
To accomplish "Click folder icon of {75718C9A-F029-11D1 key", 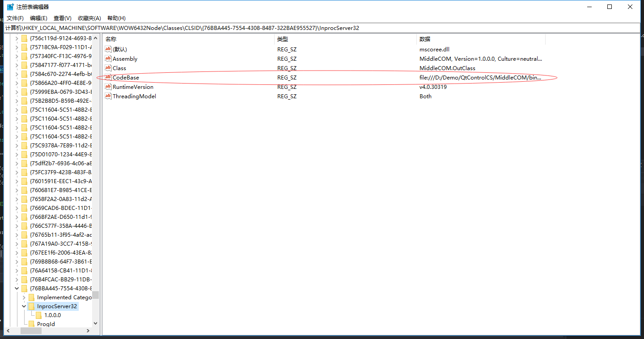I will (x=24, y=47).
